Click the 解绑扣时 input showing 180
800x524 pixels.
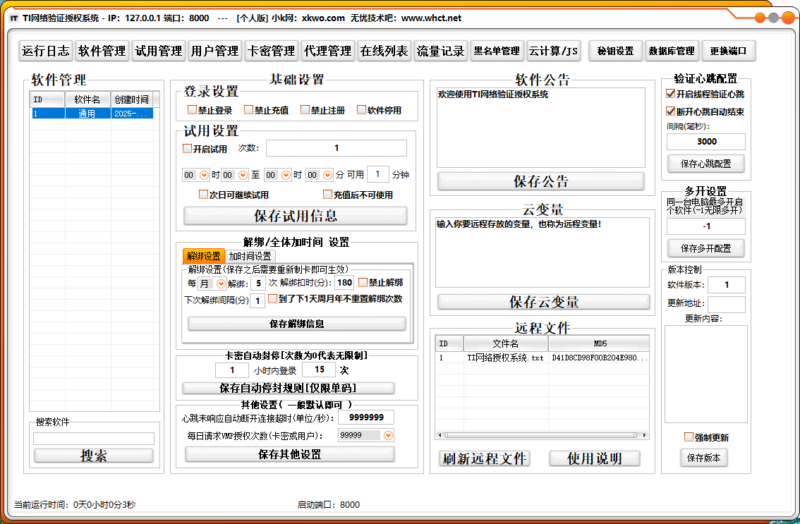(345, 282)
